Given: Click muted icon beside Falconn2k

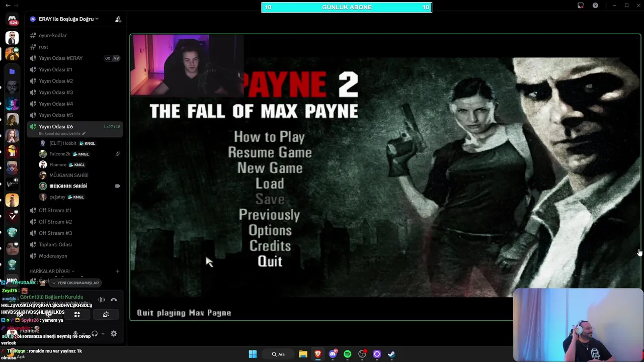Looking at the screenshot, I should click(x=118, y=154).
